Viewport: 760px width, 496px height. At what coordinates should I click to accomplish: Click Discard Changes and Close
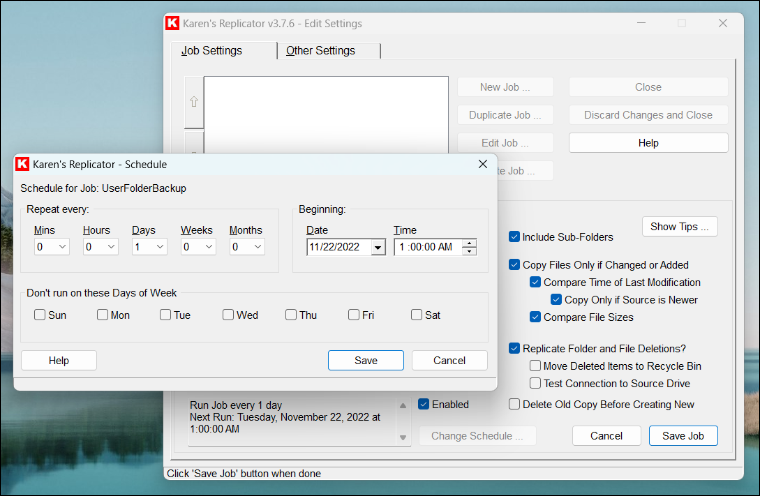tap(648, 115)
